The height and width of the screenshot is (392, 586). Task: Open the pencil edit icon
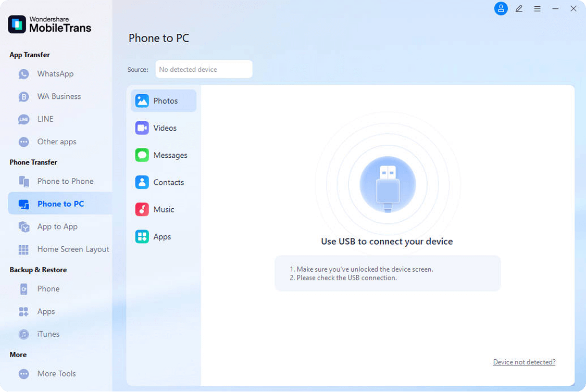point(519,9)
